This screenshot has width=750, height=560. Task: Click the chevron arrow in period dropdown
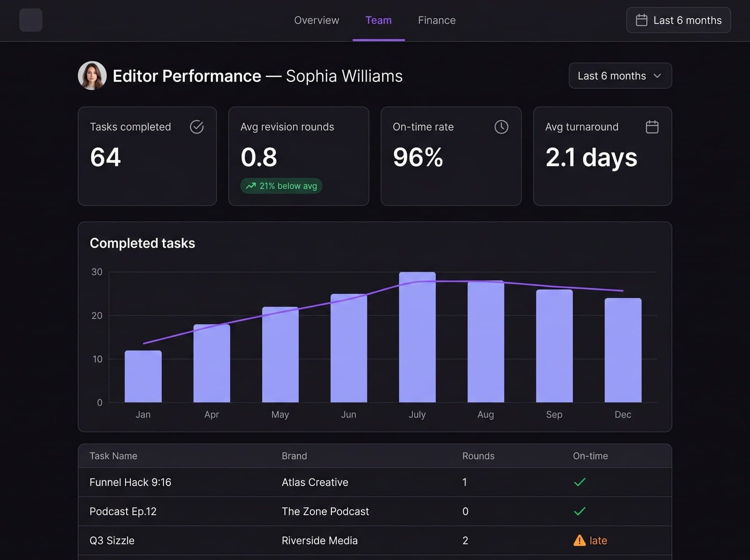click(x=657, y=75)
